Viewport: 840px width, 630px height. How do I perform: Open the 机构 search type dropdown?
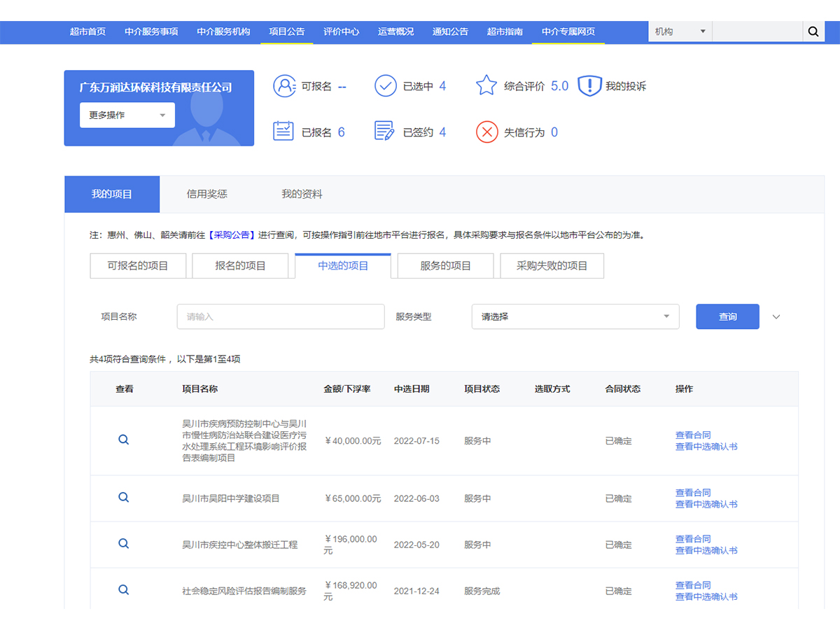point(680,31)
